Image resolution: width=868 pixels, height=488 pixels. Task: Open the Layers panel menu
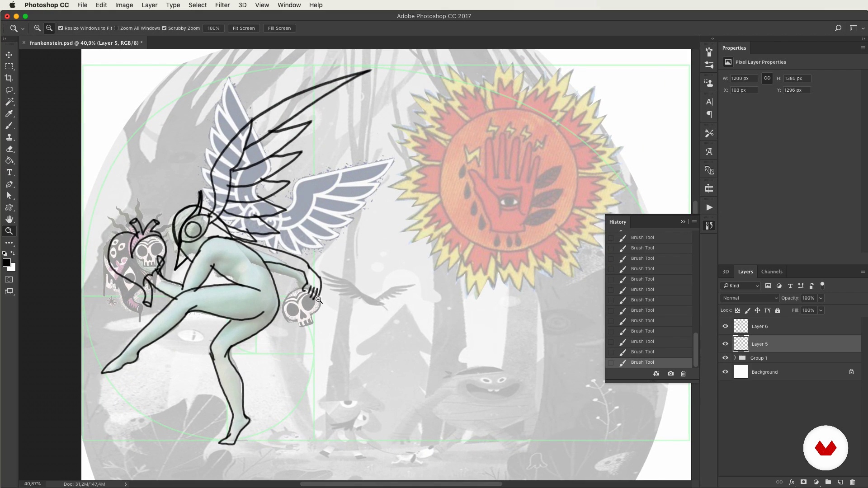(863, 272)
